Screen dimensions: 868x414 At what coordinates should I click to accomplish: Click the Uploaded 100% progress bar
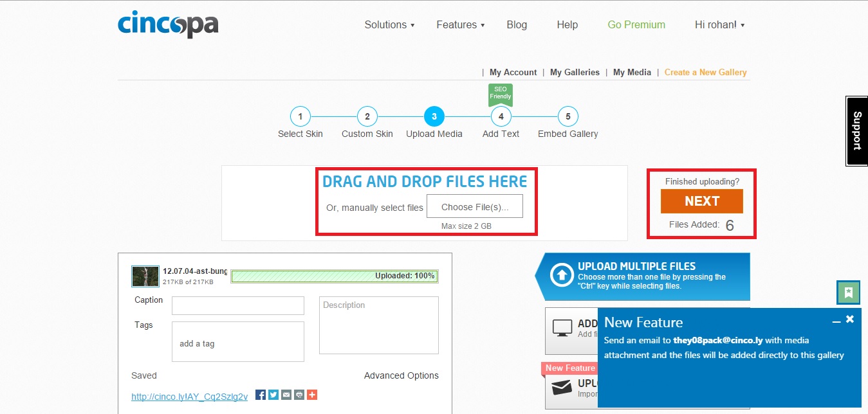click(x=335, y=276)
